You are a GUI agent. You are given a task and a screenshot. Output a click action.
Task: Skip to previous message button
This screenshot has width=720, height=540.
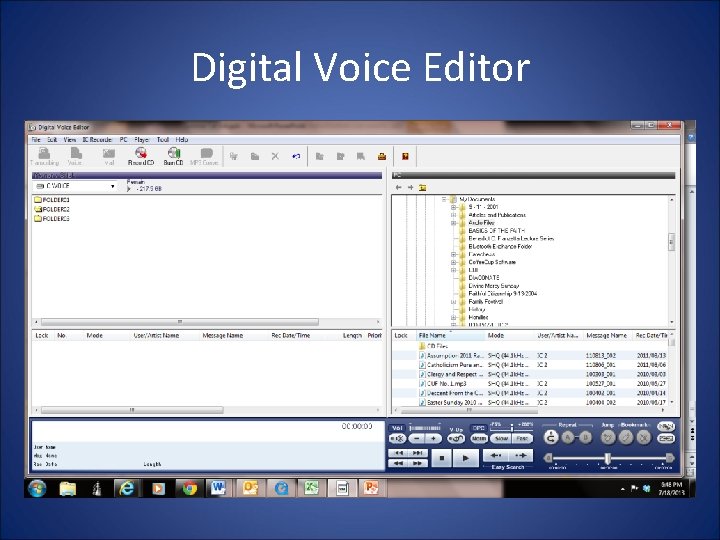(399, 453)
